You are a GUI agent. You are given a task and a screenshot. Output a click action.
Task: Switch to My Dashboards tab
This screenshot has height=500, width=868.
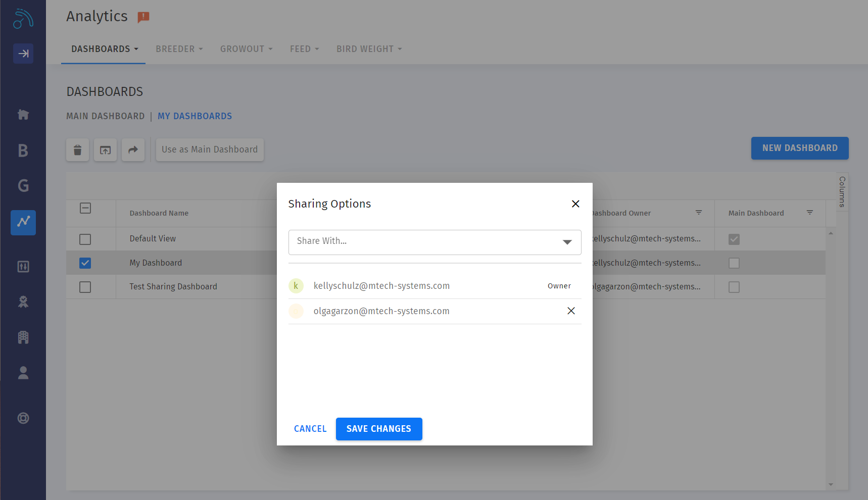click(x=195, y=116)
